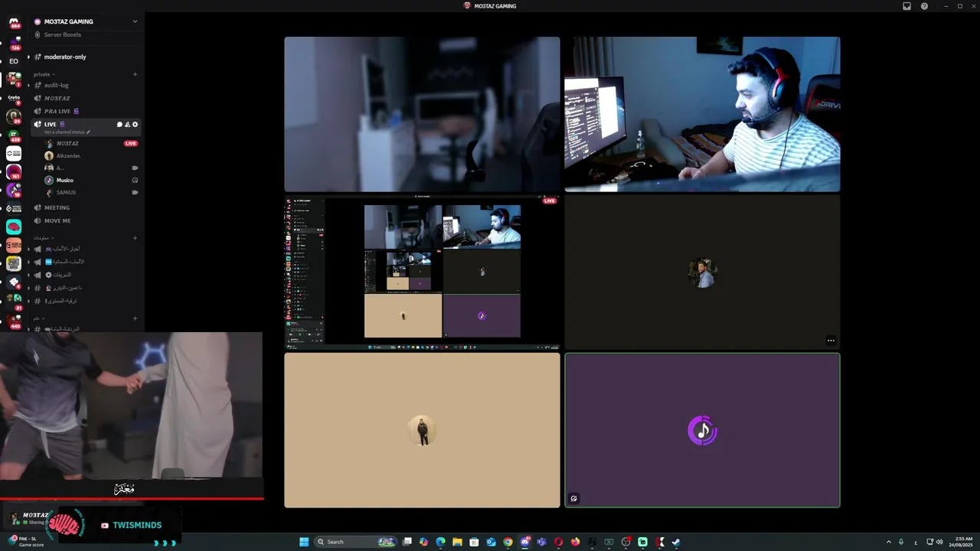This screenshot has width=980, height=551.
Task: Launch Microsoft Edge from the taskbar
Action: [x=440, y=542]
